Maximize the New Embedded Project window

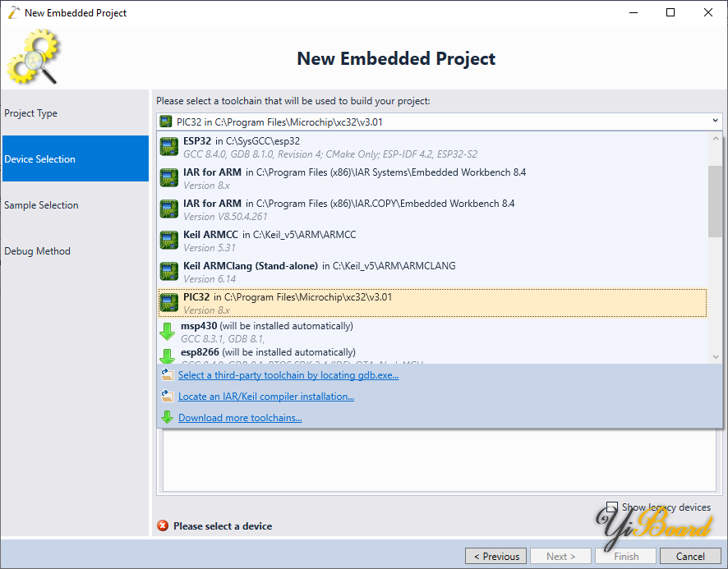[670, 12]
